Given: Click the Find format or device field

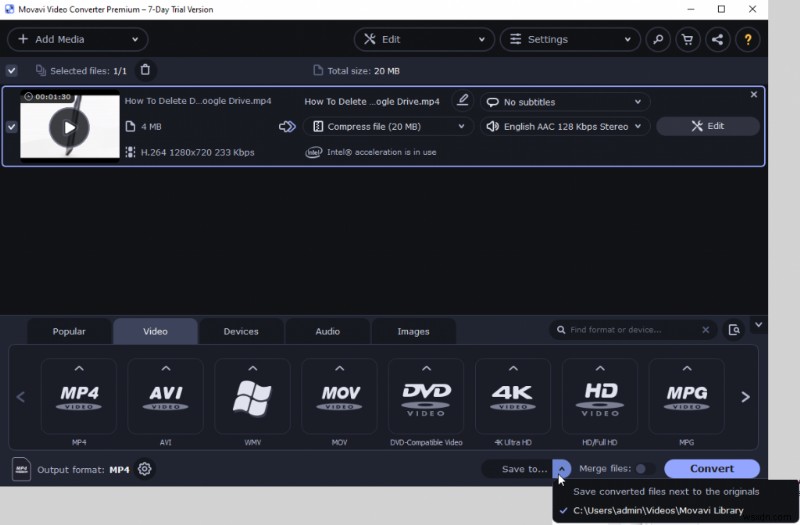Looking at the screenshot, I should [x=633, y=330].
